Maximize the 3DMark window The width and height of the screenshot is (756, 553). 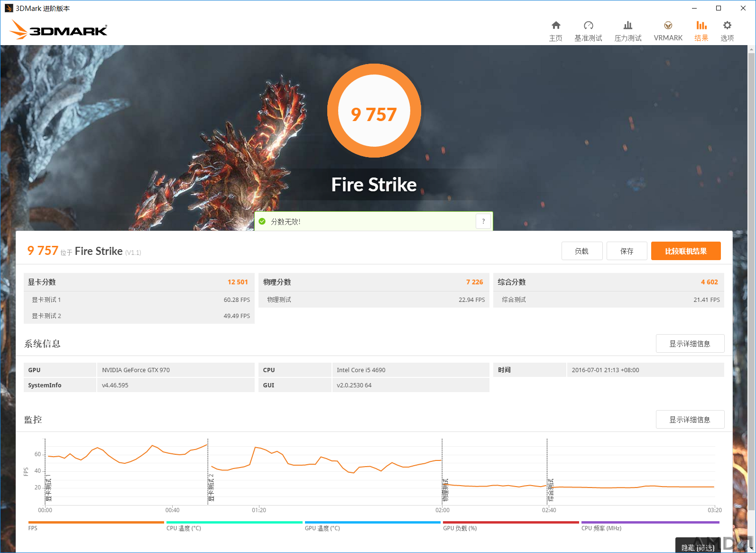(719, 8)
